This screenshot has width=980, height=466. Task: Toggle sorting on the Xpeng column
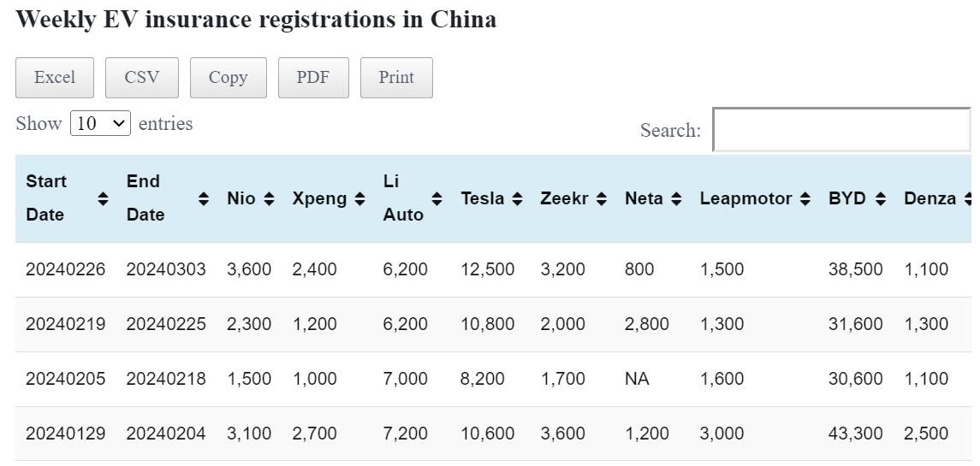pyautogui.click(x=359, y=198)
